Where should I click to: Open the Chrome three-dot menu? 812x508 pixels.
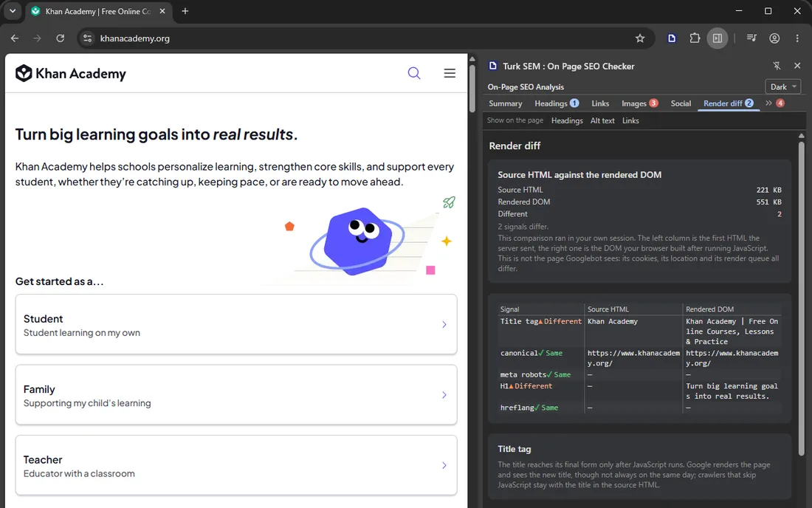coord(797,38)
